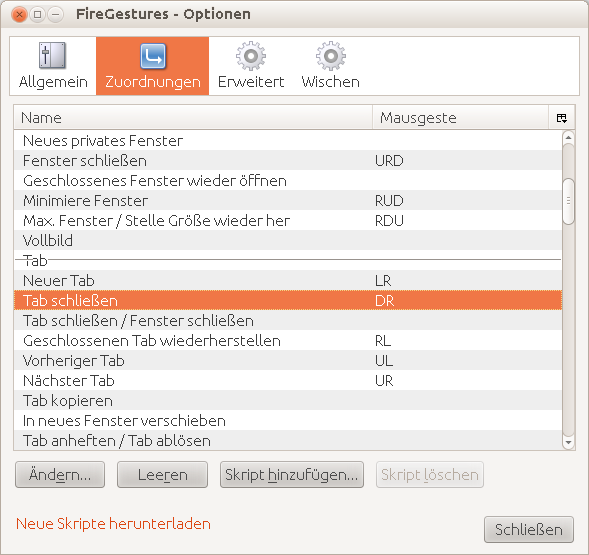Select Geschlossenes Fenster wieder öffnen row
The height and width of the screenshot is (555, 589).
pos(288,180)
